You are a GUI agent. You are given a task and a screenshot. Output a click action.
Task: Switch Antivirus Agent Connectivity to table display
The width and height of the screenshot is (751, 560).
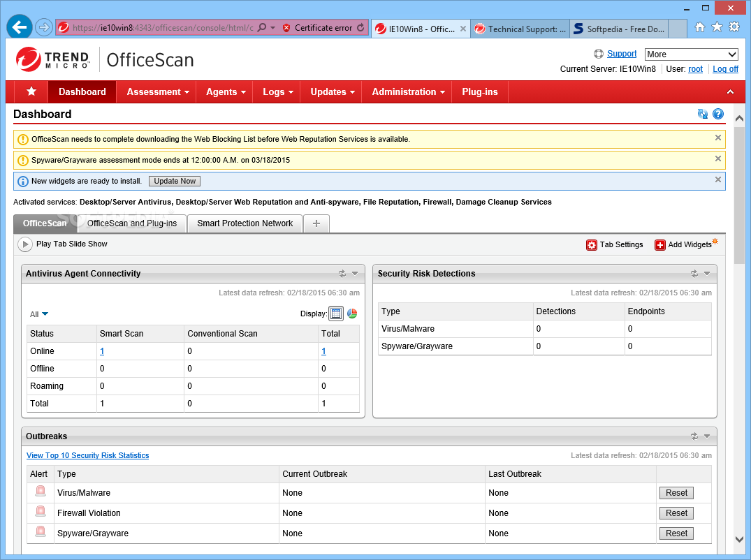[x=336, y=314]
